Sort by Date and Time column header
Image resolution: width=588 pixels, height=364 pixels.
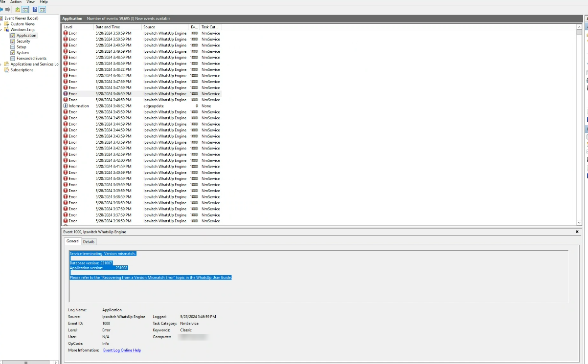coord(118,27)
